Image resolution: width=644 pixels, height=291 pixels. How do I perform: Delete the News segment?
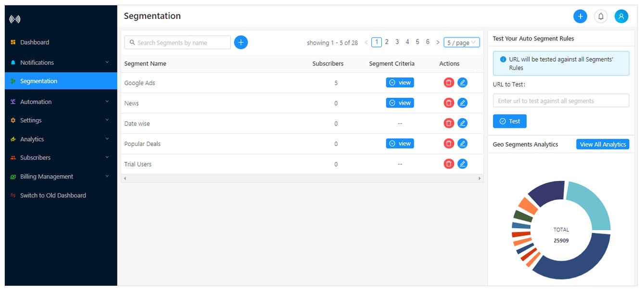tap(449, 103)
